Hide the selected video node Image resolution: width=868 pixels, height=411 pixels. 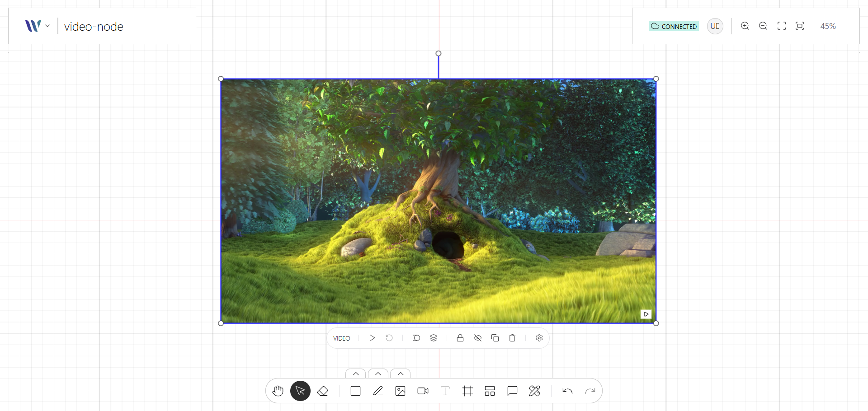tap(477, 338)
